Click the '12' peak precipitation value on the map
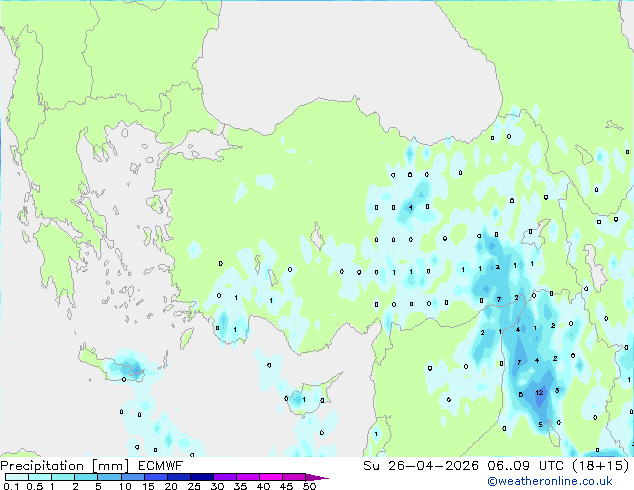Screen dimensions: 634x490 coord(539,393)
